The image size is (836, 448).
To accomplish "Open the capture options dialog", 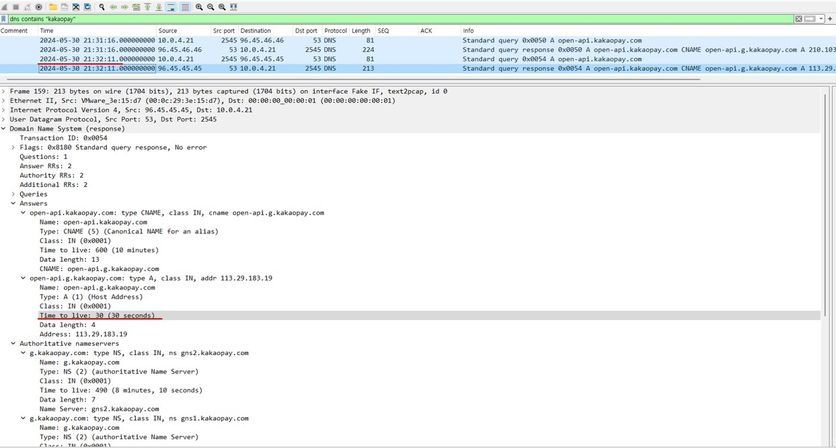I will point(38,7).
